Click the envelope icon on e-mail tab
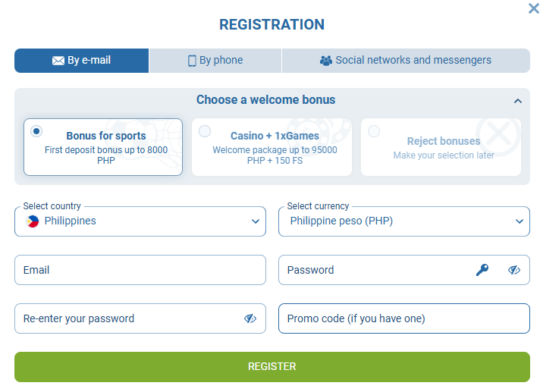 (x=58, y=61)
